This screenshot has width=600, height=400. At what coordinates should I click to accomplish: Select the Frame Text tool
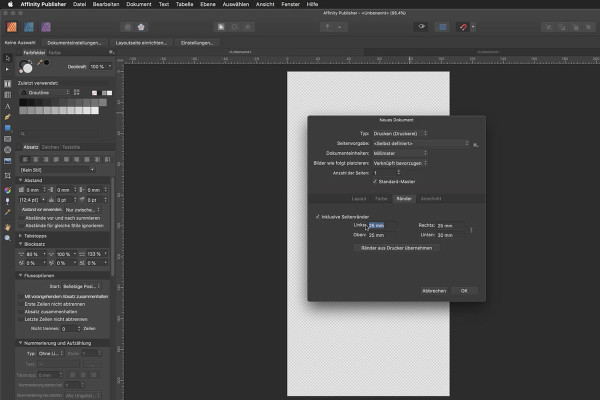click(8, 83)
